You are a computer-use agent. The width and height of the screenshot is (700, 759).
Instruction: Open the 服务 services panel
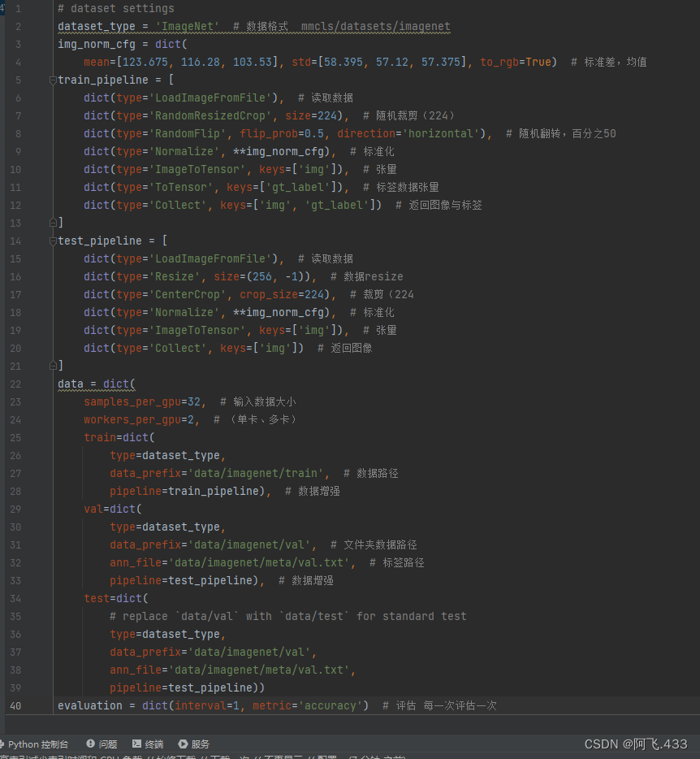192,744
